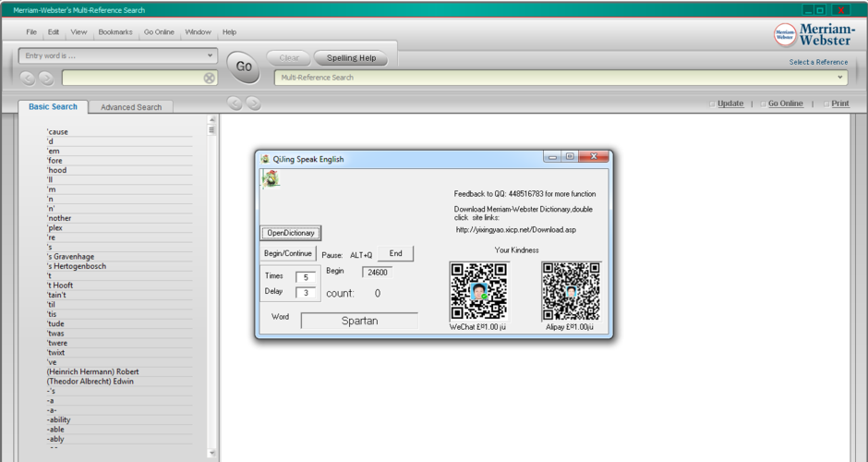The image size is (868, 462).
Task: Click the Print link
Action: [x=839, y=103]
